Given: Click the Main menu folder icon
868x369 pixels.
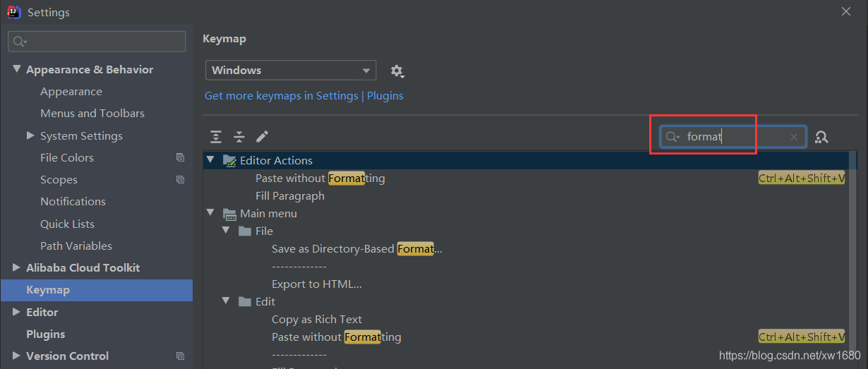Looking at the screenshot, I should point(229,213).
